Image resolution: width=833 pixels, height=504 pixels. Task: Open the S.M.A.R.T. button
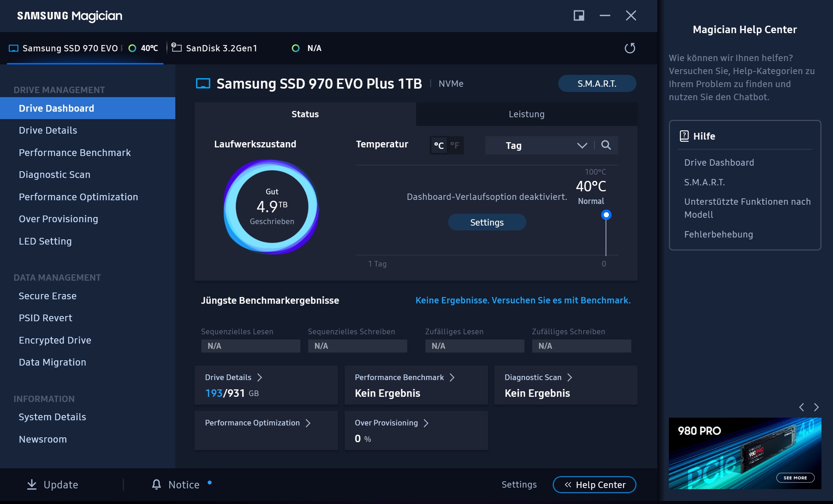(x=597, y=84)
